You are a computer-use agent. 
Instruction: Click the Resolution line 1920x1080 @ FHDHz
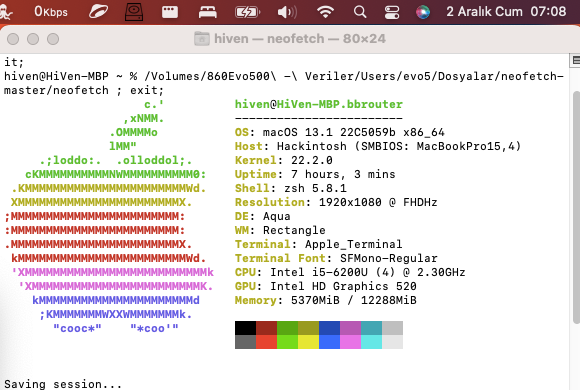click(x=336, y=202)
